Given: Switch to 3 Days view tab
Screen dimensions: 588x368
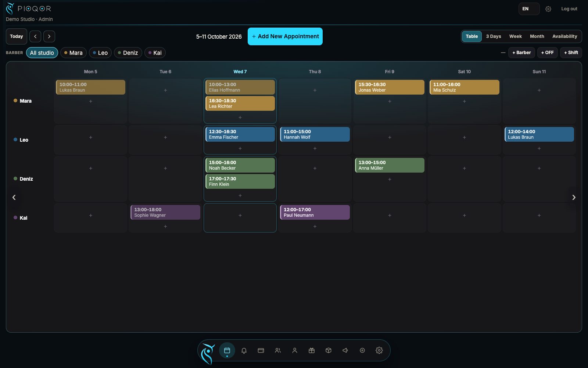Looking at the screenshot, I should tap(494, 36).
